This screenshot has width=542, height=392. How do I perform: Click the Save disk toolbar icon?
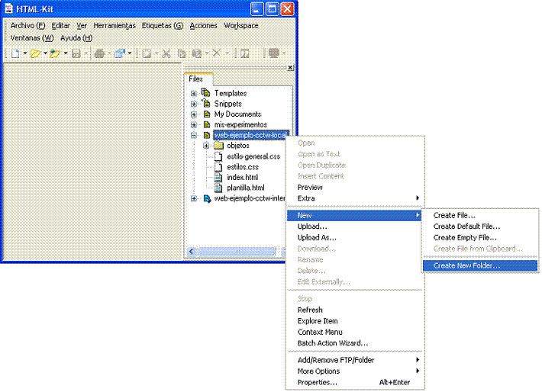tap(76, 53)
